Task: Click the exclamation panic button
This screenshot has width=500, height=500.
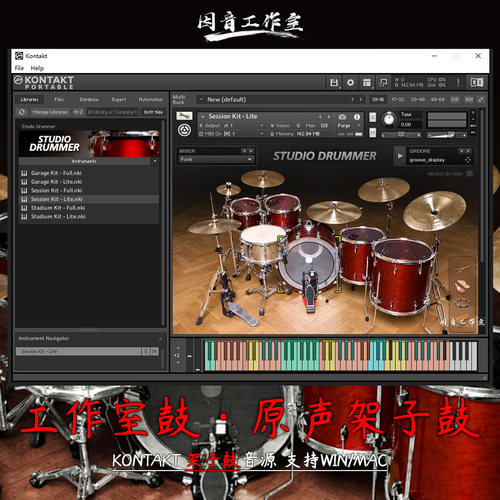Action: click(458, 82)
